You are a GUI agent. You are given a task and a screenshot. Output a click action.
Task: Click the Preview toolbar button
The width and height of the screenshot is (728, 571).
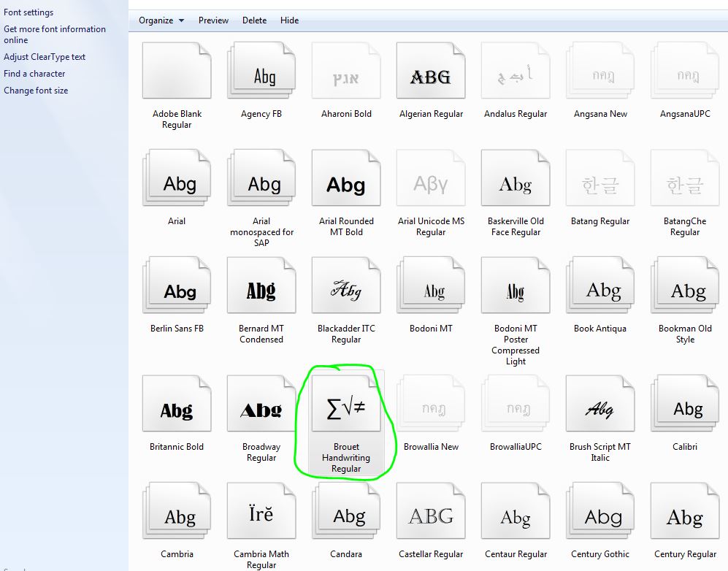213,20
